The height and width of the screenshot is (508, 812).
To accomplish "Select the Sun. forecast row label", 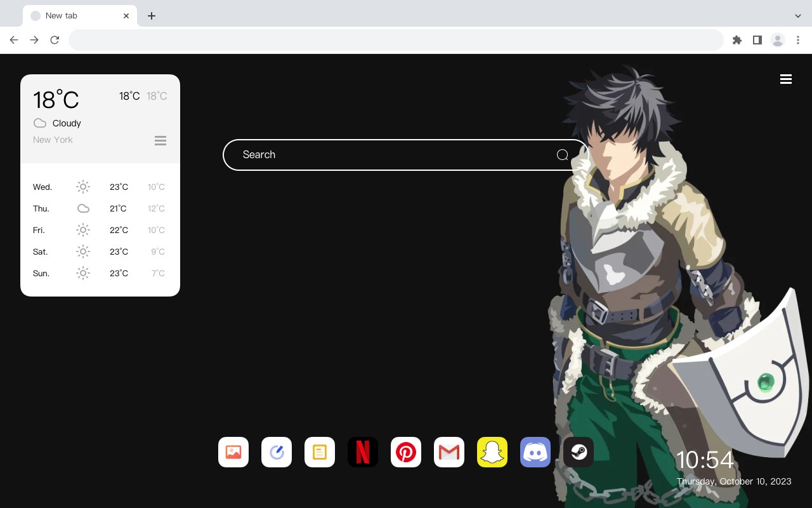I will point(41,273).
